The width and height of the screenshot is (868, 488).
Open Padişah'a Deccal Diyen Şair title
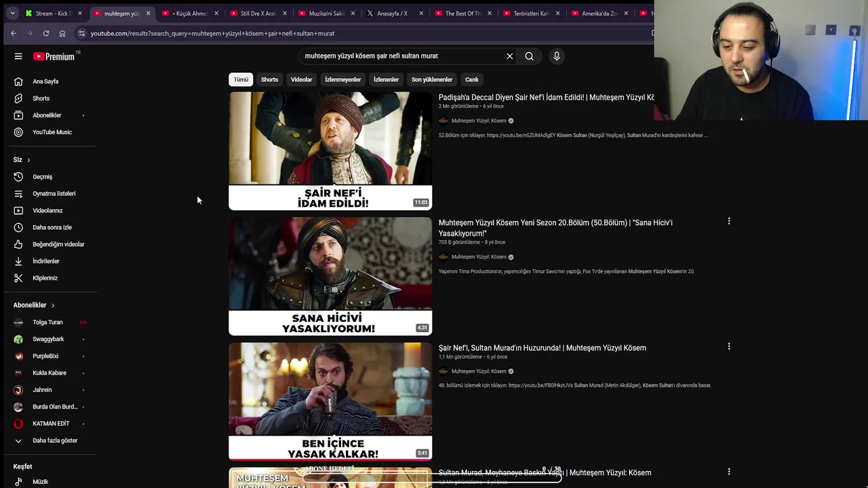coord(547,98)
